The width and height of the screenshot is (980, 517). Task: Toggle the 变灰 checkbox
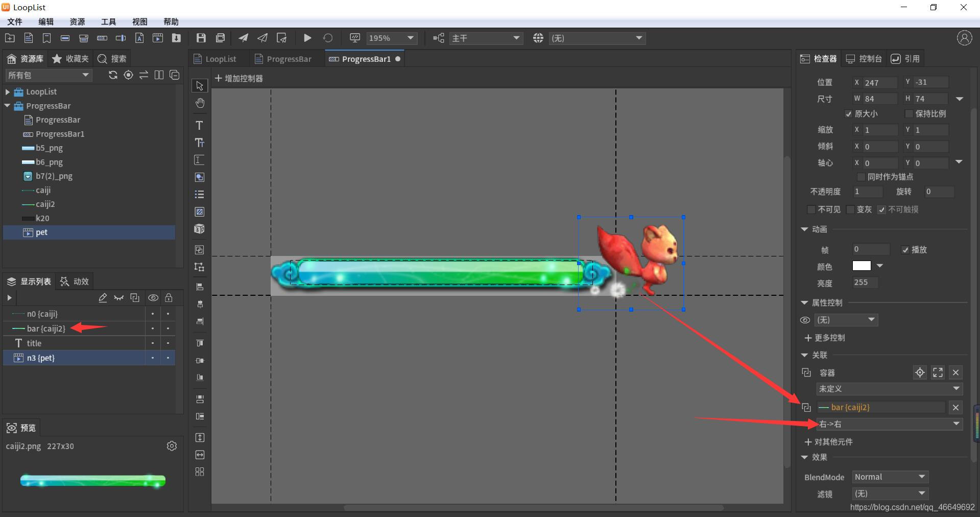point(850,209)
